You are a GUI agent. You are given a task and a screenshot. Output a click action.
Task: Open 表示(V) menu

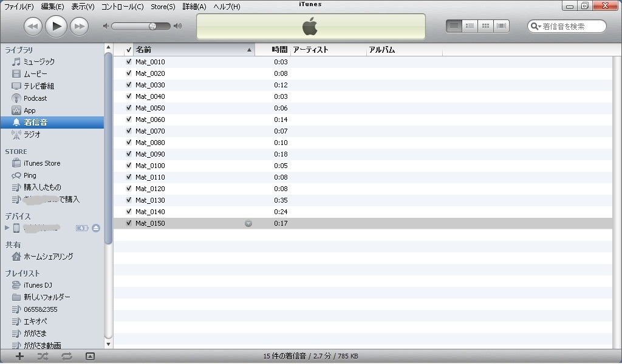click(x=83, y=7)
